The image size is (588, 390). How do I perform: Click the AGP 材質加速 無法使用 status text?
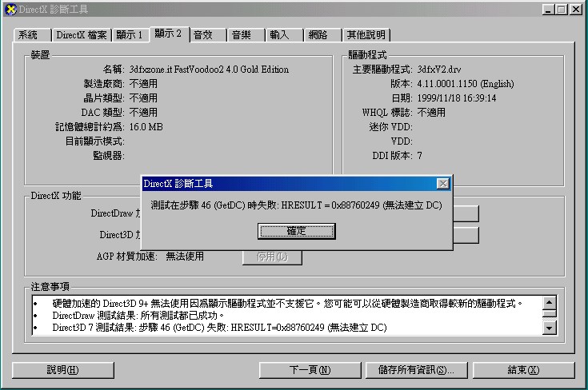(185, 257)
